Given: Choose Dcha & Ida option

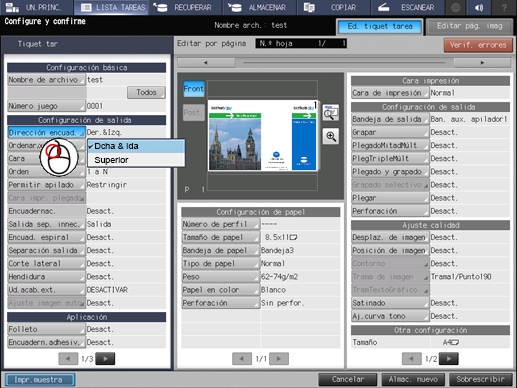Looking at the screenshot, I should (x=136, y=146).
